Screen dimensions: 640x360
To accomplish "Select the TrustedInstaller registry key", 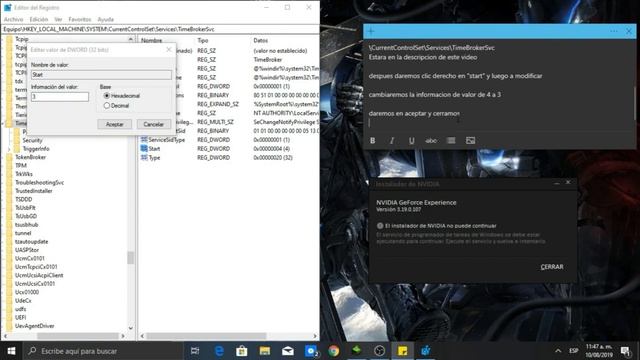I will click(34, 191).
